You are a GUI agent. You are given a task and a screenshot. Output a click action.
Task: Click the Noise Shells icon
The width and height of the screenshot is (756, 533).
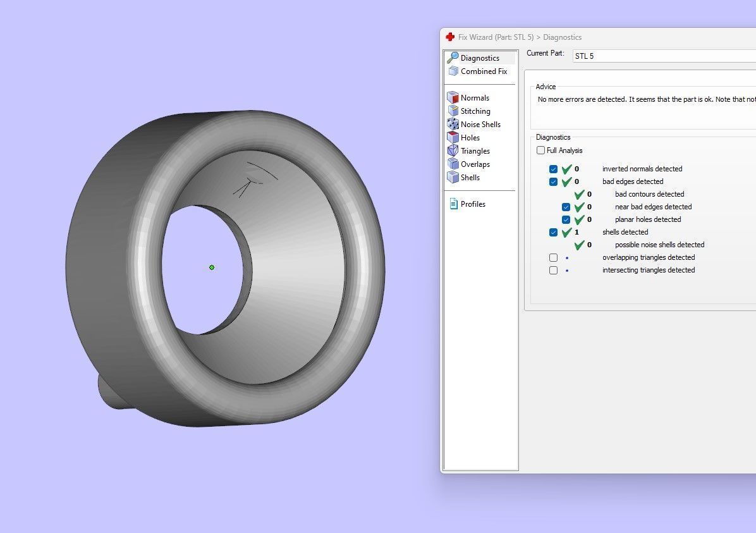click(x=453, y=124)
